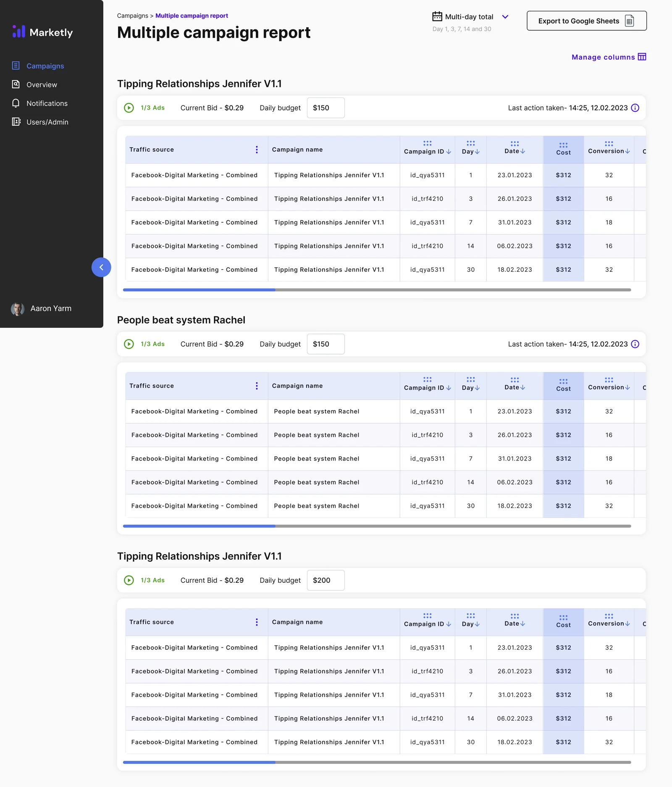Click first table's horizontal scrollbar
Image resolution: width=672 pixels, height=787 pixels.
pos(377,290)
